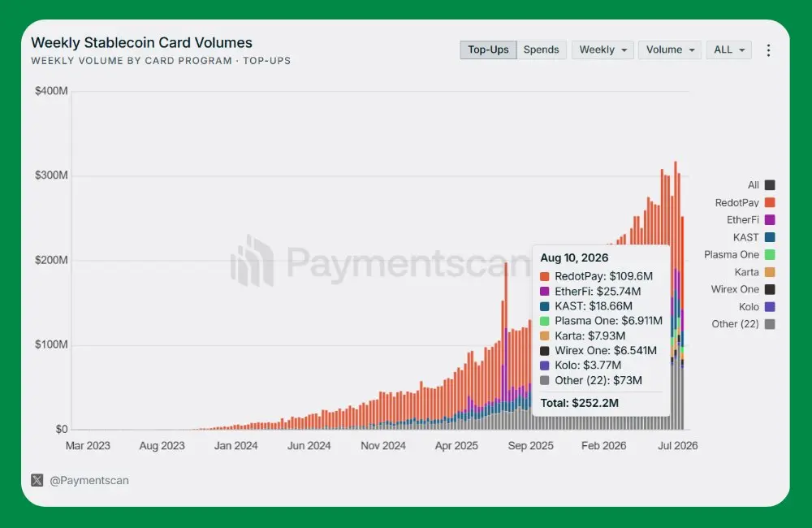Toggle the EtherFi purple legend swatch
Viewport: 812px width, 528px height.
click(x=770, y=219)
